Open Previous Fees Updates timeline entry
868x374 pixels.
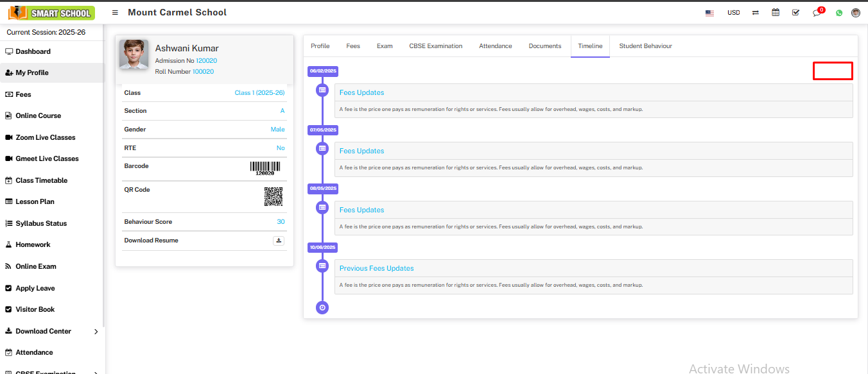376,268
